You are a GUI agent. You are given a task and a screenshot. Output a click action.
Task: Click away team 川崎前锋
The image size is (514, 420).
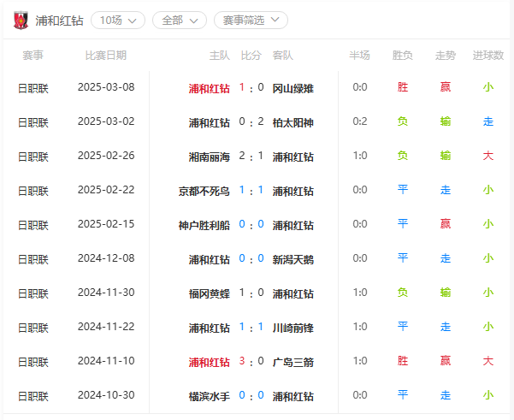[293, 328]
